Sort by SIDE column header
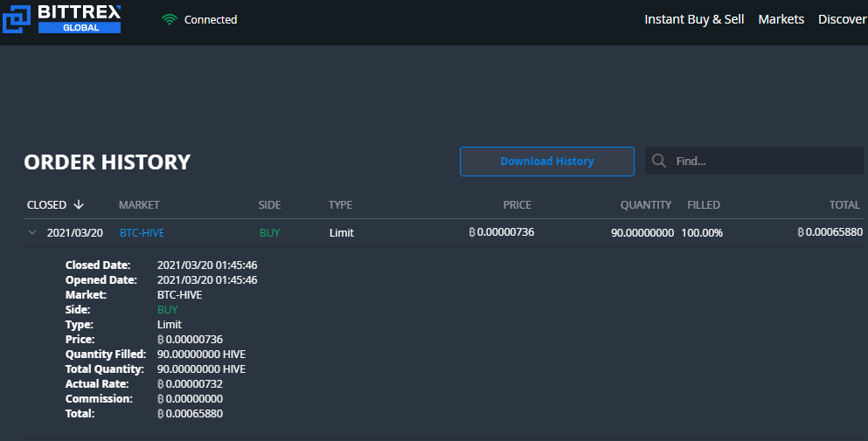Viewport: 868px width, 441px height. click(x=269, y=204)
